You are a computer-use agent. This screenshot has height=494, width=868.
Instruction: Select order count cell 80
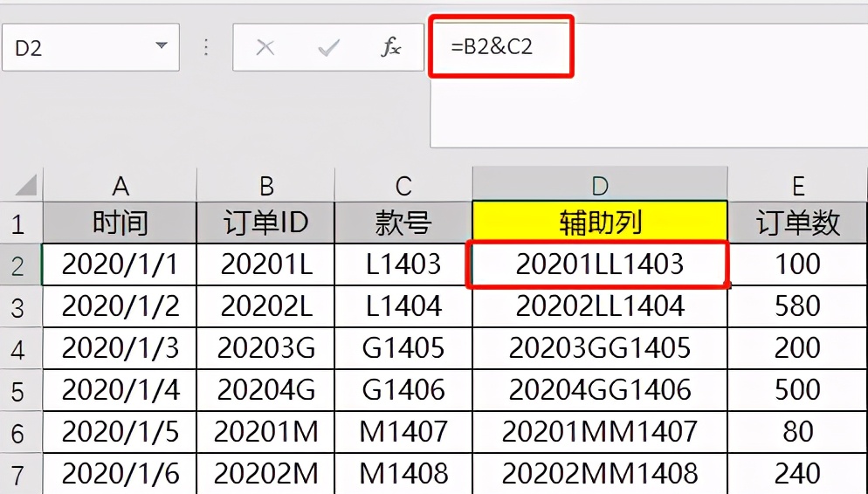797,432
